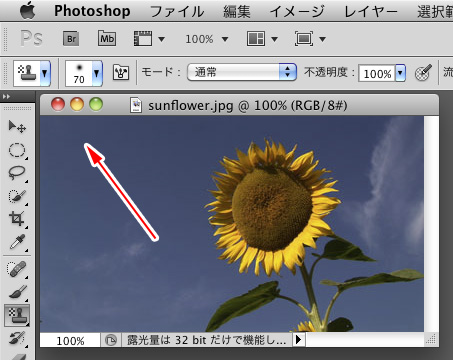Toggle tablet pressure for opacity icon
Screen dimensions: 453x360
[423, 73]
